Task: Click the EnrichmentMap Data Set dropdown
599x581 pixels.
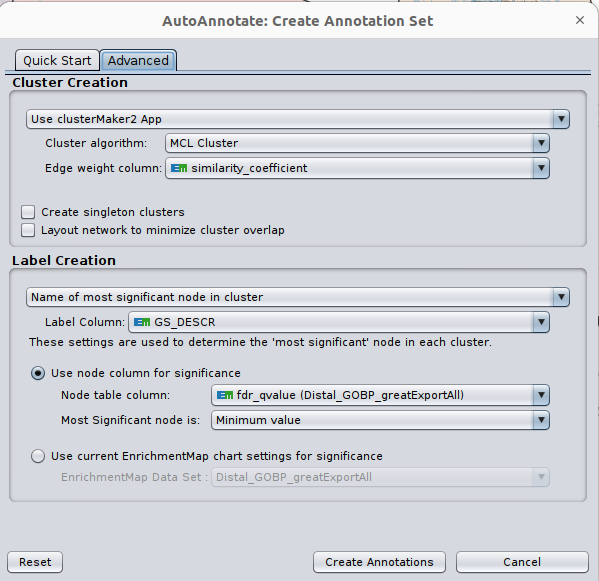Action: coord(380,477)
